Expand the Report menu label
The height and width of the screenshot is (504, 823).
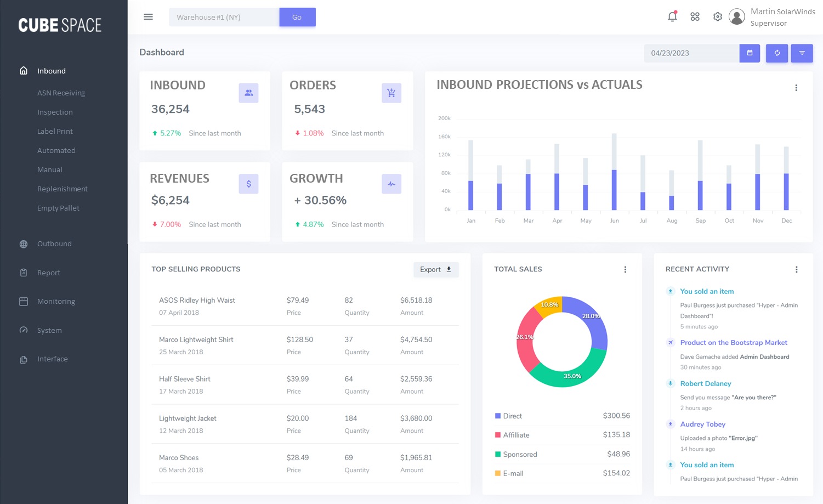49,273
